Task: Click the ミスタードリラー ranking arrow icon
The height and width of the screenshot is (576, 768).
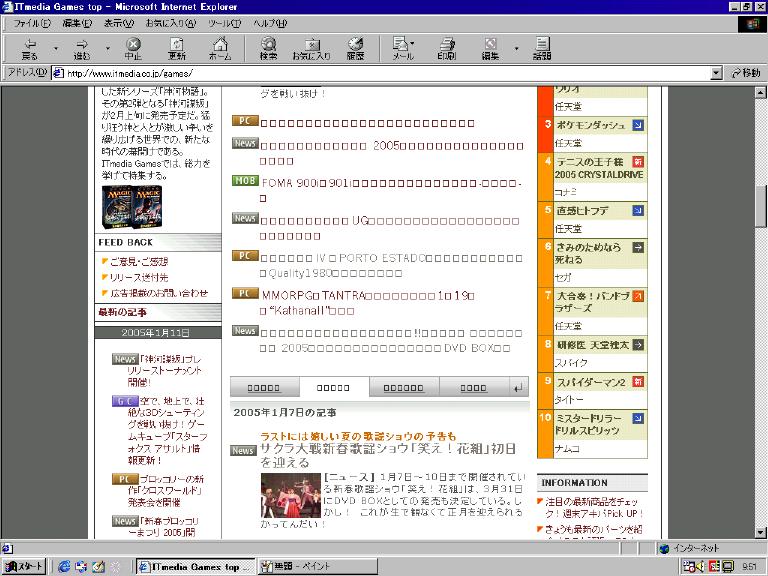Action: pos(638,418)
